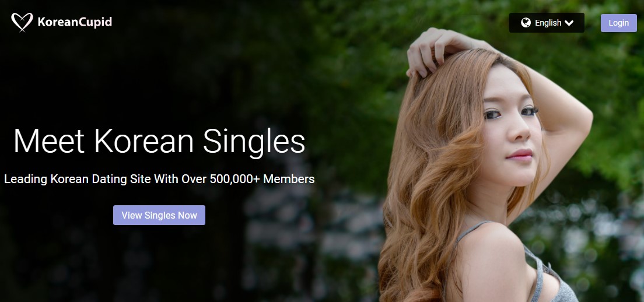Expand language list with the chevron arrow
The width and height of the screenshot is (644, 302).
point(569,23)
